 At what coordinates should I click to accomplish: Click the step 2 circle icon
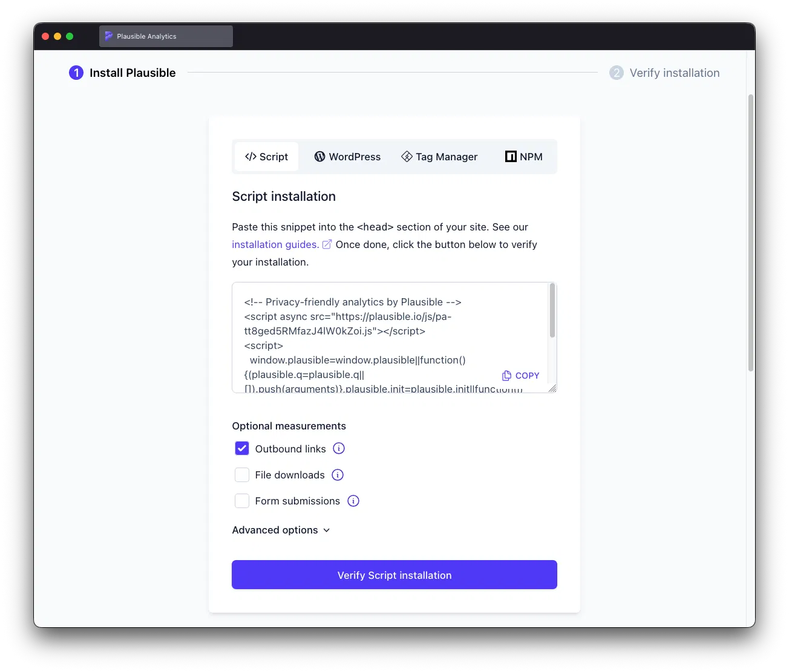click(x=616, y=73)
